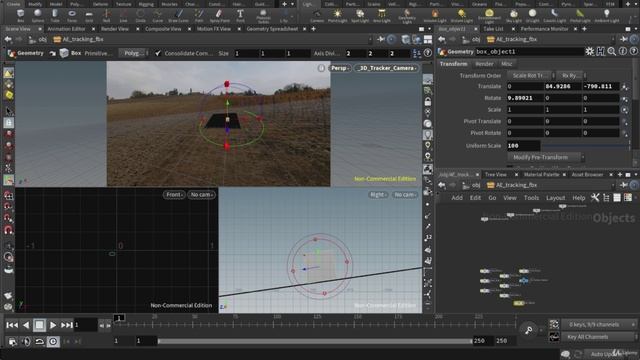This screenshot has height=360, width=640.
Task: Switch to Geometry Spreadsheet tab
Action: click(272, 29)
